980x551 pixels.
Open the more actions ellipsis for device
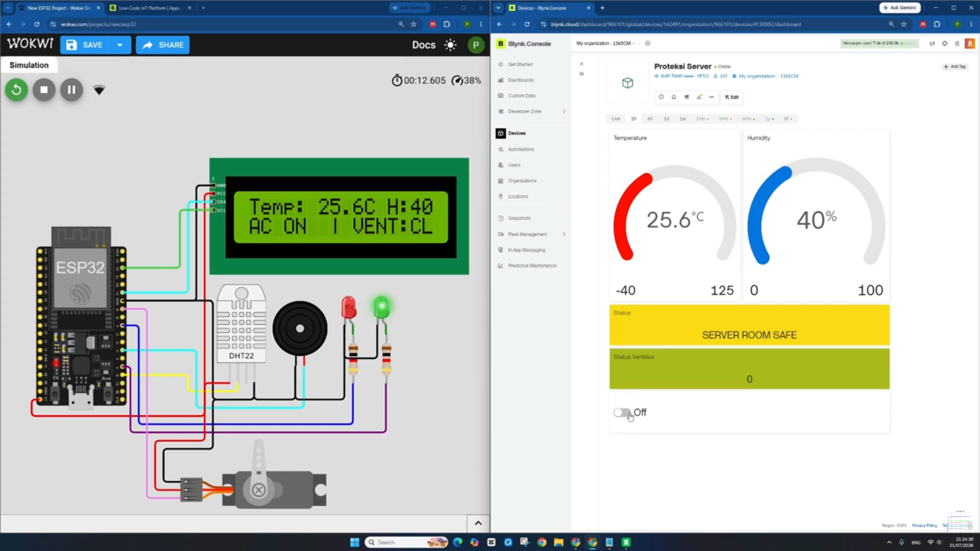pos(712,97)
